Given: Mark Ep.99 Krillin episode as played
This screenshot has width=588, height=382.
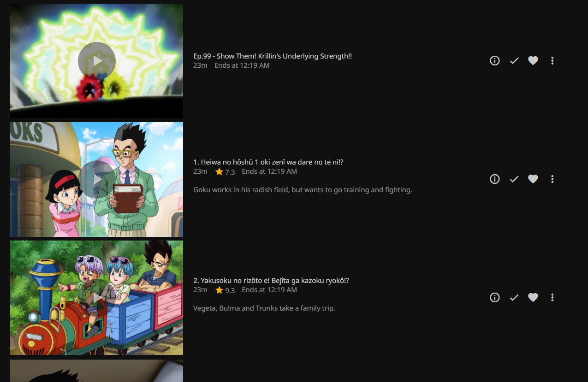Looking at the screenshot, I should tap(514, 60).
